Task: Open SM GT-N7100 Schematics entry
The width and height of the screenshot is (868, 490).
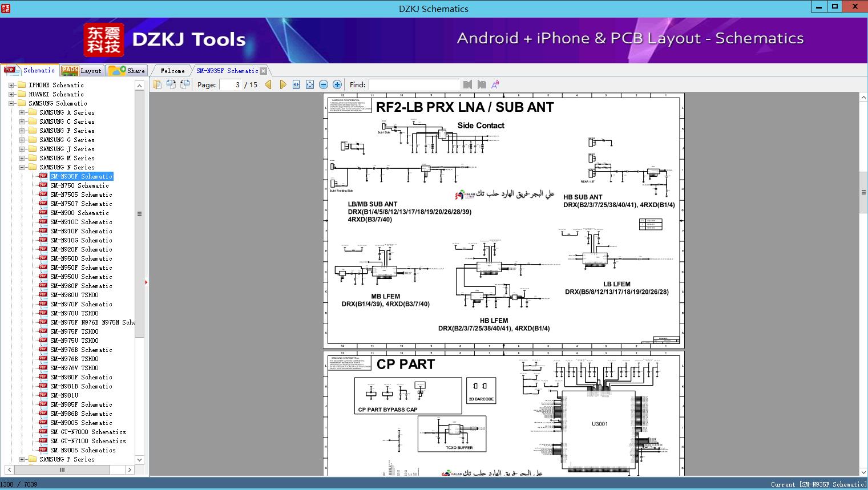Action: (88, 441)
